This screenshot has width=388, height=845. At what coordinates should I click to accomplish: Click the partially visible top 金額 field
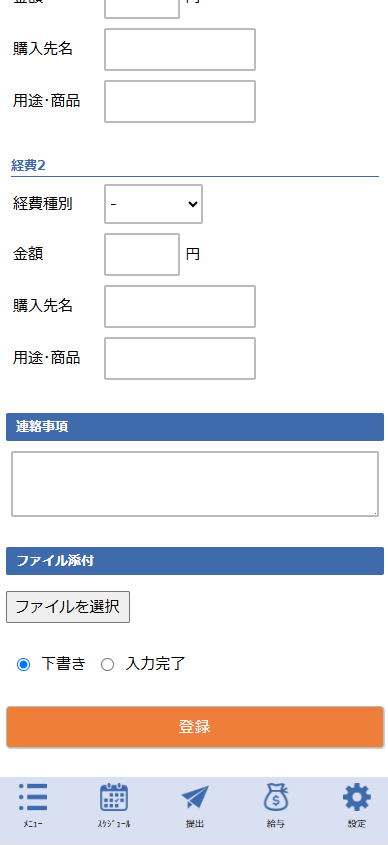pos(142,9)
